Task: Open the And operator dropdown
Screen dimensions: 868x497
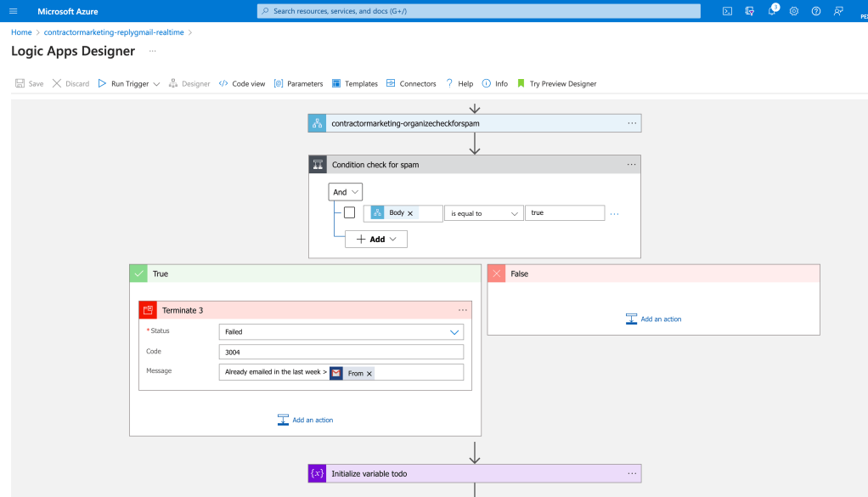Action: pos(346,192)
